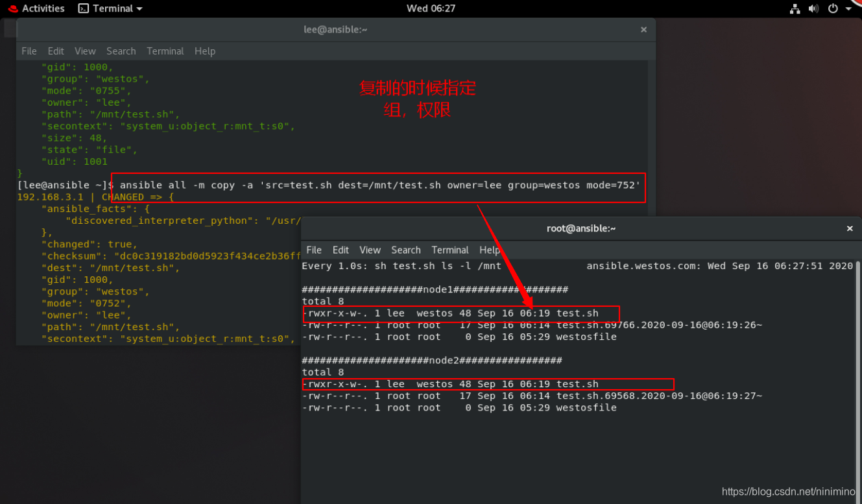Click the node1 separator heading
This screenshot has width=862, height=504.
[435, 289]
